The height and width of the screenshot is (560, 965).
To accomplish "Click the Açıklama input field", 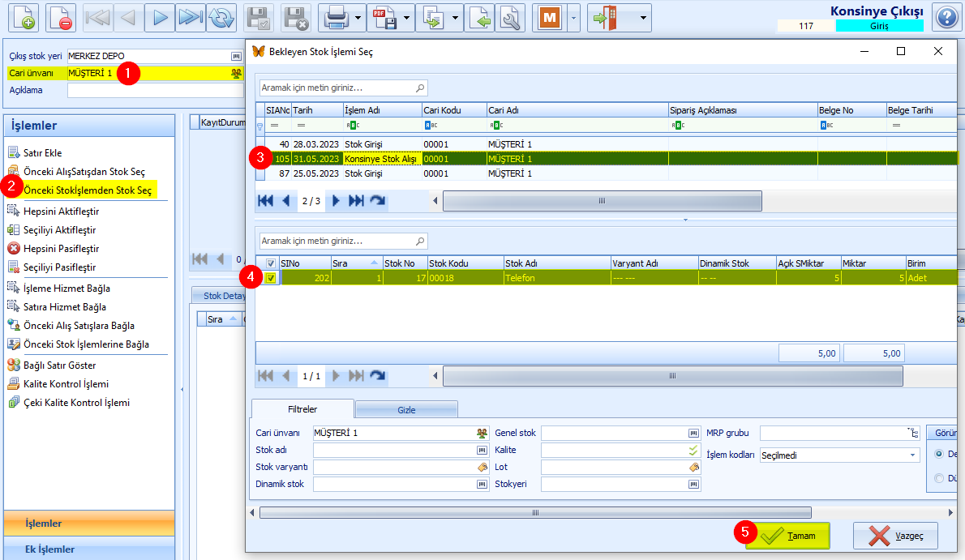I will tap(155, 90).
